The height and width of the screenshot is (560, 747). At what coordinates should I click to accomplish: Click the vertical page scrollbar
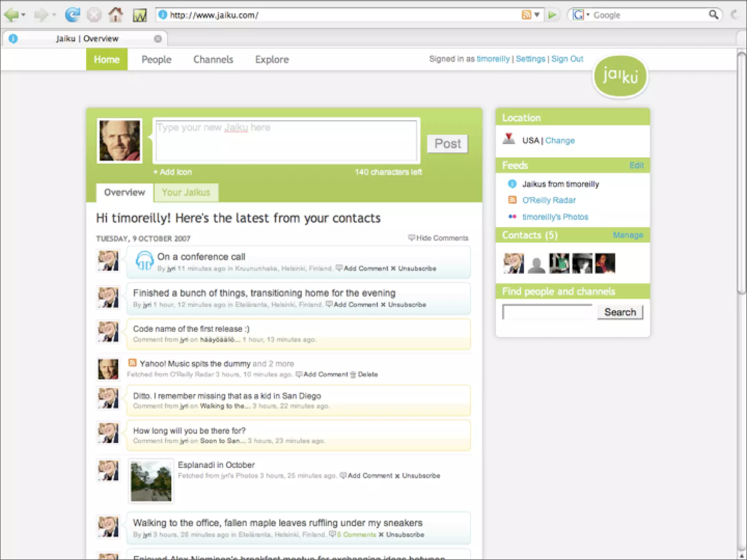pyautogui.click(x=742, y=173)
